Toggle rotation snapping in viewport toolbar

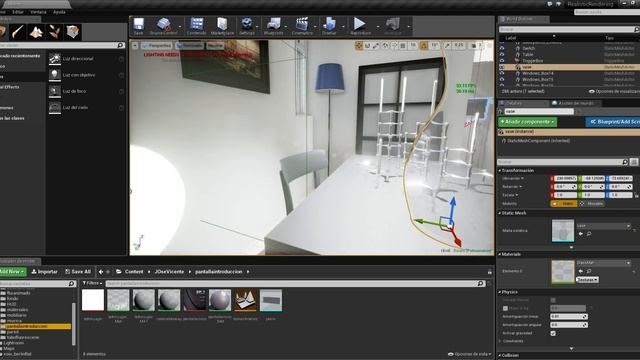pyautogui.click(x=424, y=46)
